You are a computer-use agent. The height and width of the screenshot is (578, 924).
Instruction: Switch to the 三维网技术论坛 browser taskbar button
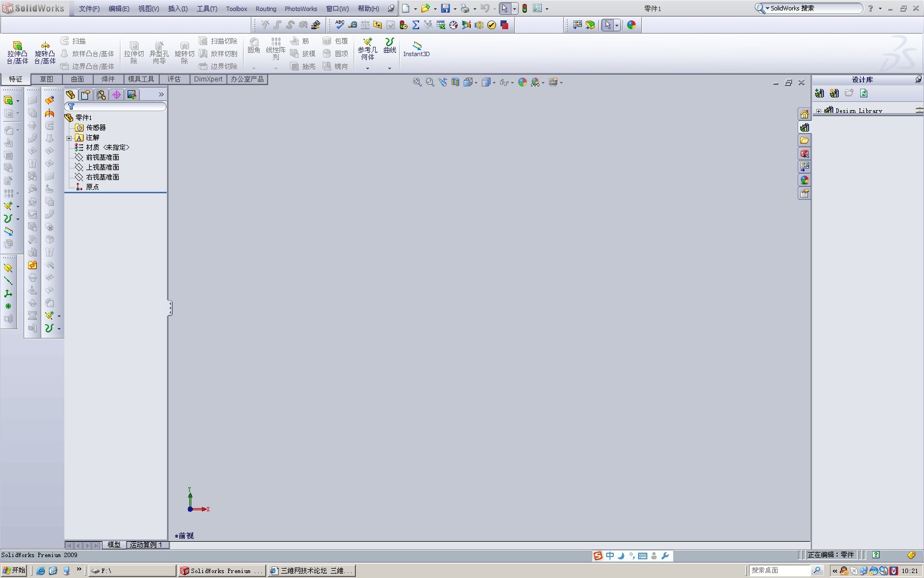[x=311, y=571]
